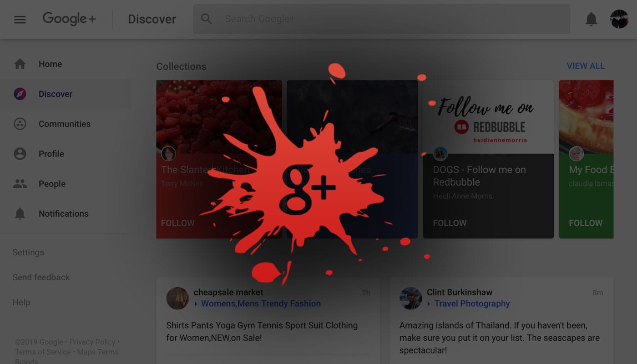The height and width of the screenshot is (364, 637).
Task: Click Terry McNeil's avatar on the collection card
Action: [168, 154]
